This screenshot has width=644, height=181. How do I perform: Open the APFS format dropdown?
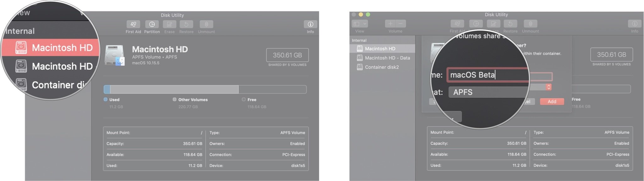pyautogui.click(x=487, y=92)
